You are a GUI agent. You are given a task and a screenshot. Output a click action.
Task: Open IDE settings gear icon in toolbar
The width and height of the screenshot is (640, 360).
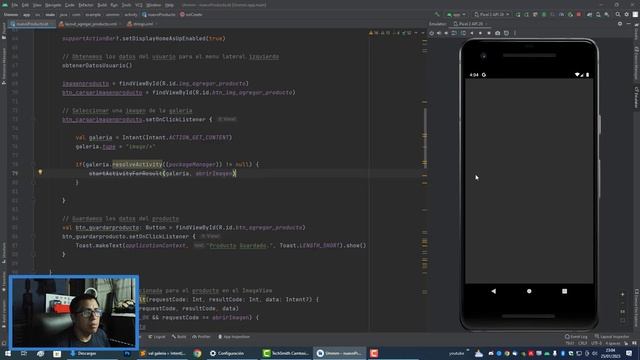pos(627,14)
